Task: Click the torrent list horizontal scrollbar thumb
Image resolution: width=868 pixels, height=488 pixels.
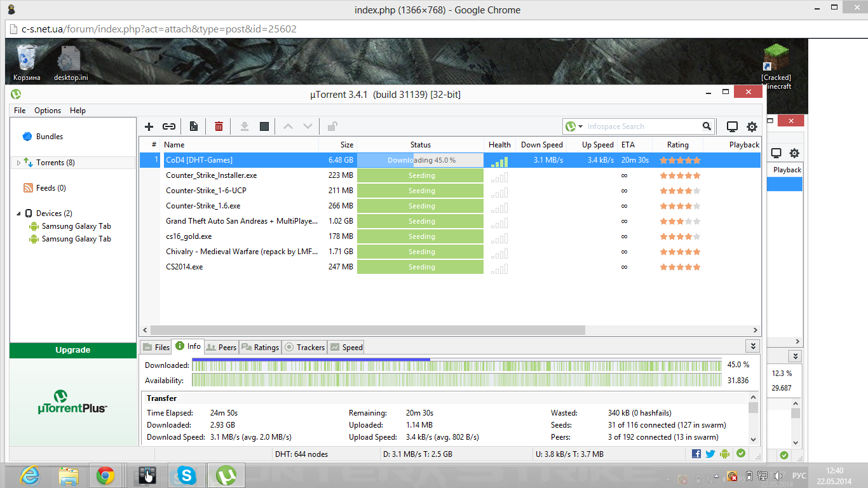Action: point(367,330)
